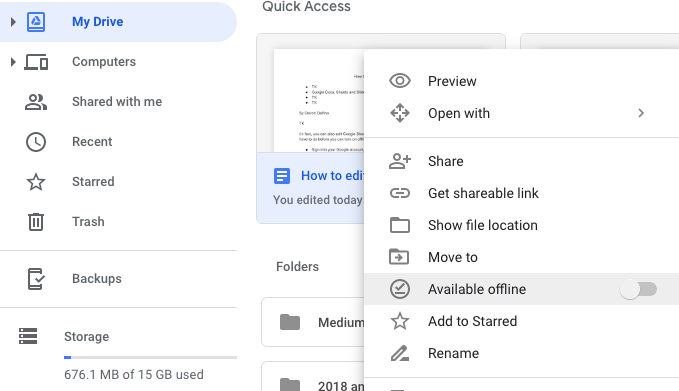The height and width of the screenshot is (391, 679).
Task: Click the Move to folder-arrow icon
Action: coord(399,257)
